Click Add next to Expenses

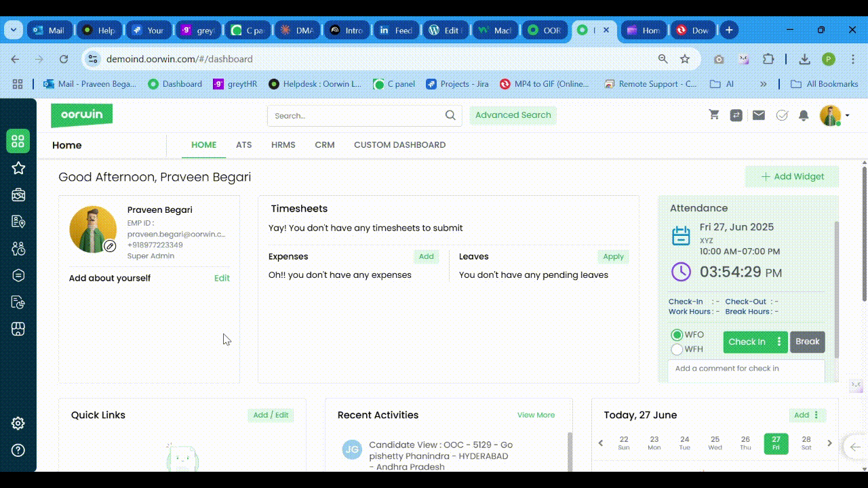click(x=427, y=257)
